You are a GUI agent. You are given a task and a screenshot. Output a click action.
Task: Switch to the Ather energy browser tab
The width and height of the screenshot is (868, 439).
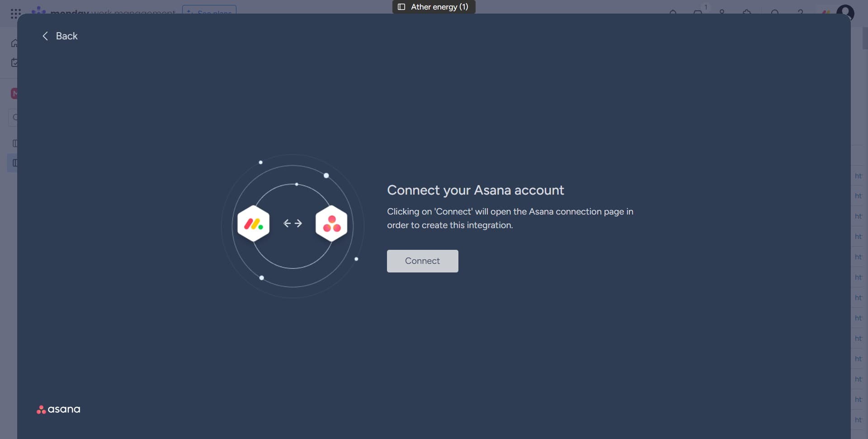[x=433, y=6]
